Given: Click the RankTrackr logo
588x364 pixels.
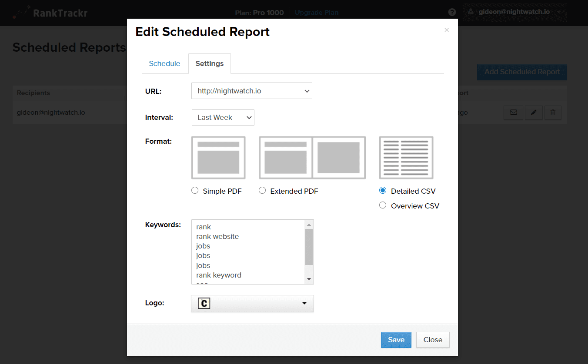Looking at the screenshot, I should 50,13.
